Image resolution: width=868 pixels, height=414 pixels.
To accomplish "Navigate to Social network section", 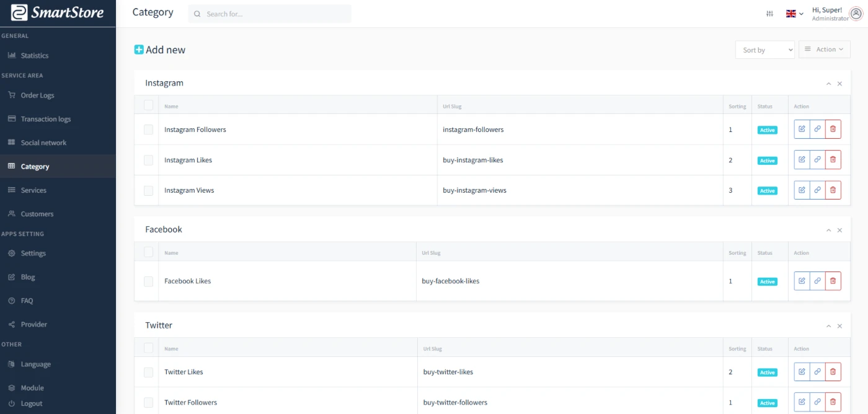I will click(x=58, y=143).
